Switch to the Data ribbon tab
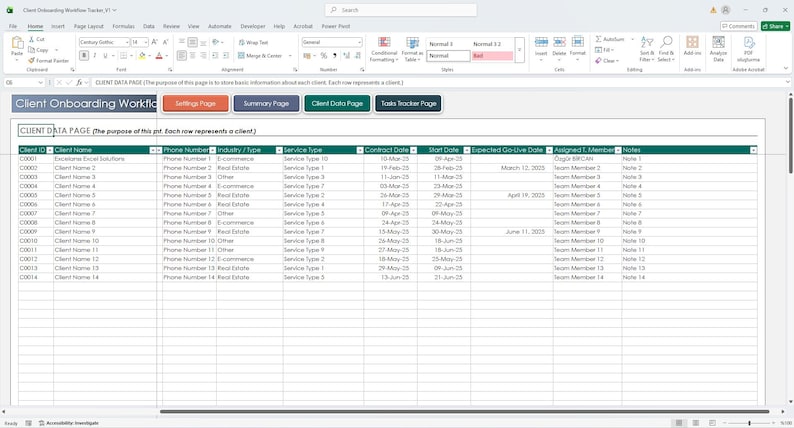Screen dimensions: 794x428 click(x=148, y=26)
